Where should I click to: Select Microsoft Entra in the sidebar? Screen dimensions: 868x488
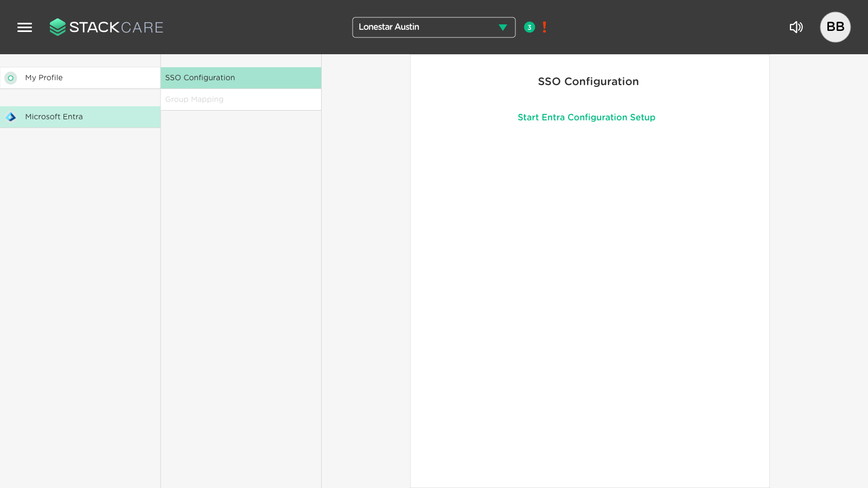point(80,117)
